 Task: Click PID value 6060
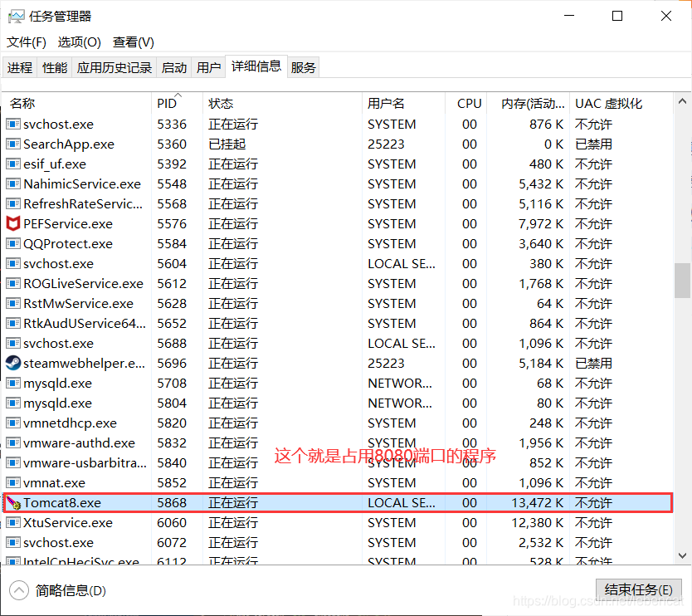tap(172, 523)
